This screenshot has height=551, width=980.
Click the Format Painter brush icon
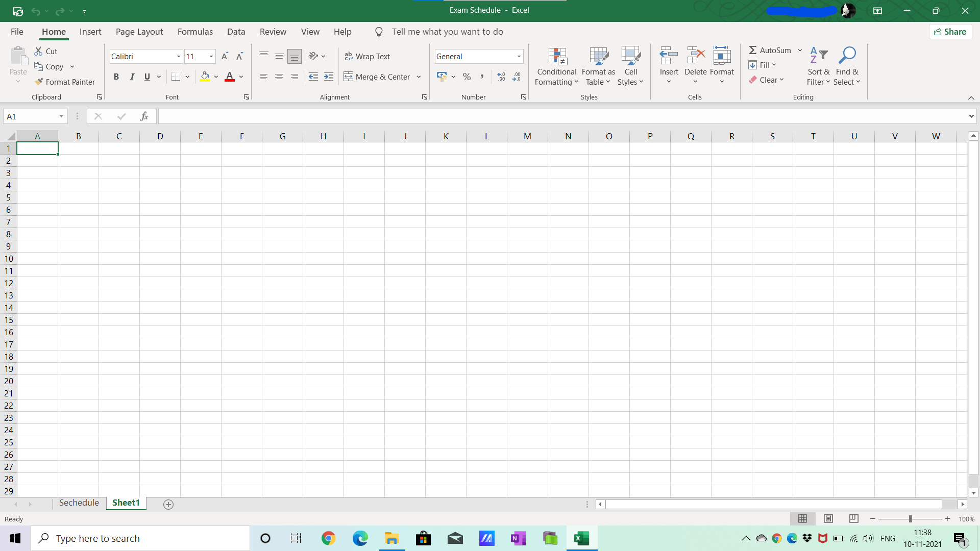pyautogui.click(x=39, y=82)
